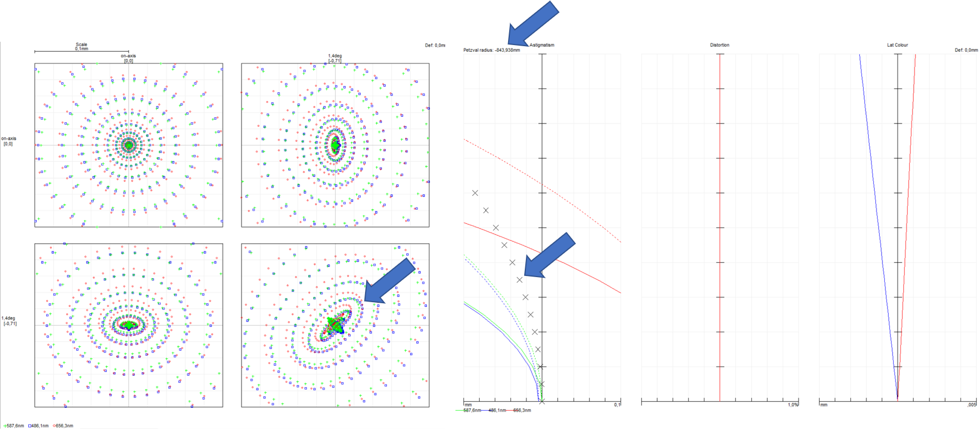Click the mm unit label under Astigmatism axis
Viewport: 980px width, 429px height.
468,405
